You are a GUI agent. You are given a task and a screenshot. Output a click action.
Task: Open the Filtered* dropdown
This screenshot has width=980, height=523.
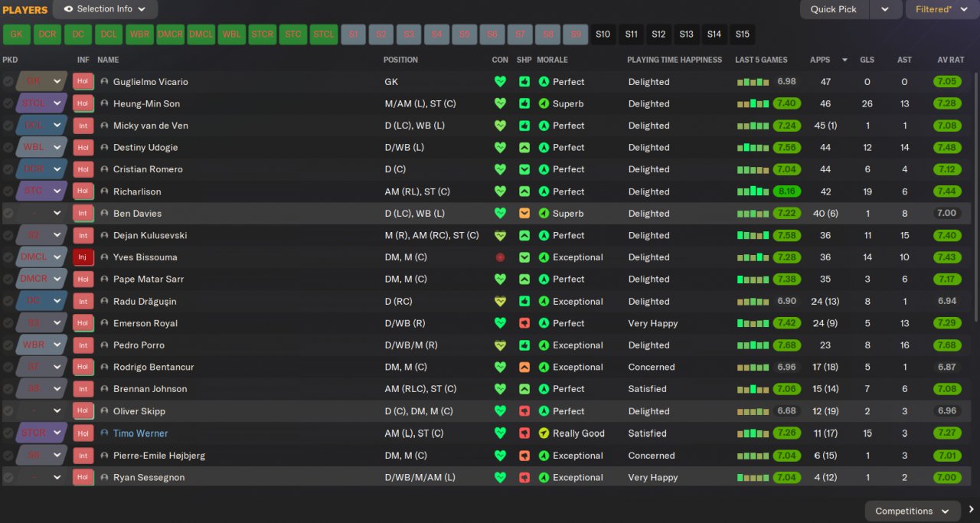[x=942, y=9]
